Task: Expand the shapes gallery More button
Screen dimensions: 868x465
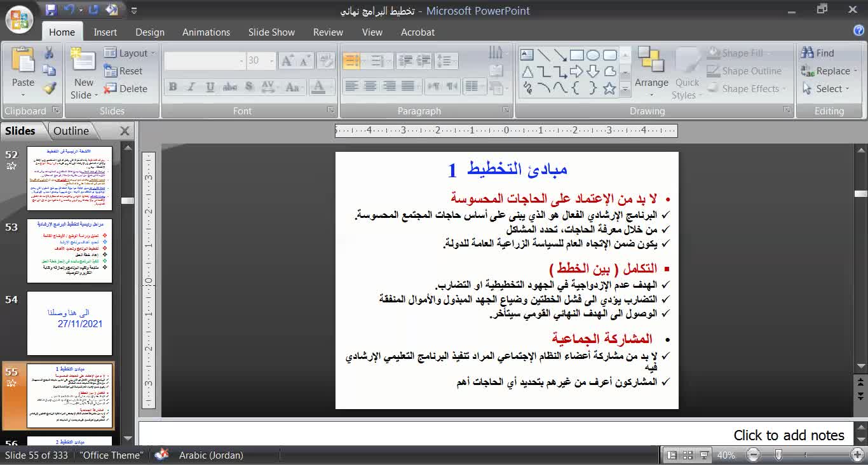Action: click(x=625, y=90)
